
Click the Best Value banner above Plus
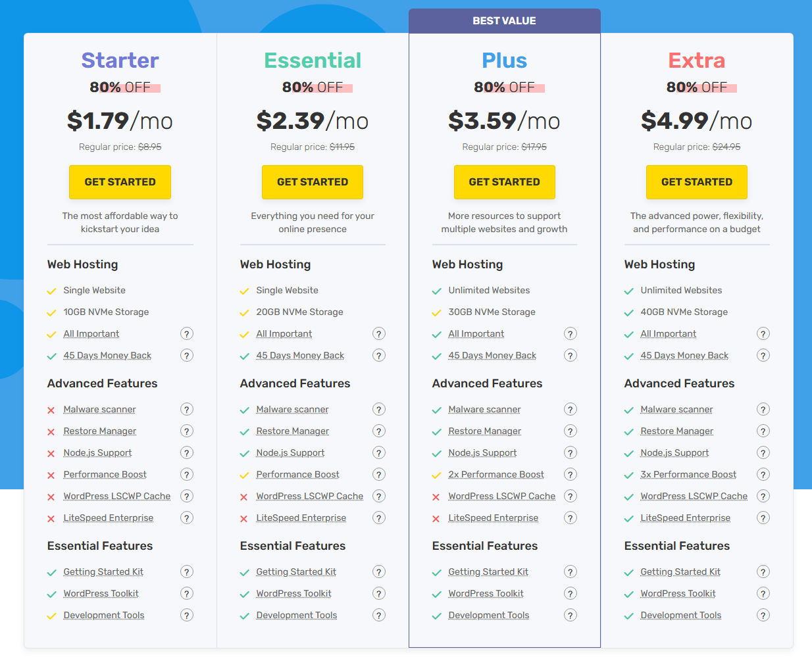(x=505, y=21)
